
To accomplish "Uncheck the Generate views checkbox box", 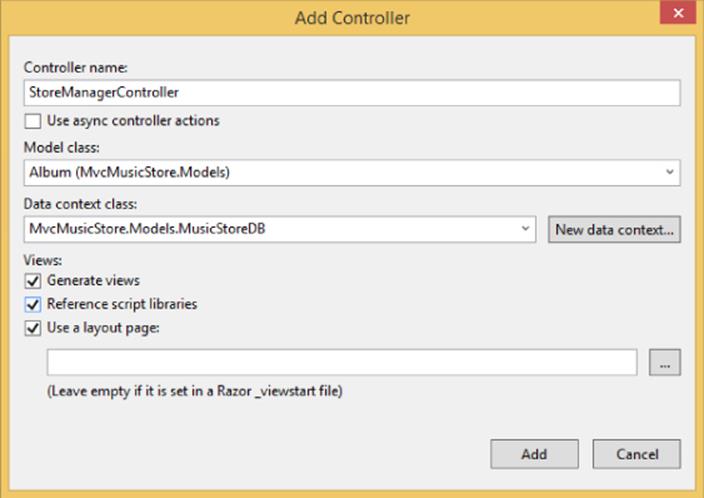I will [33, 281].
